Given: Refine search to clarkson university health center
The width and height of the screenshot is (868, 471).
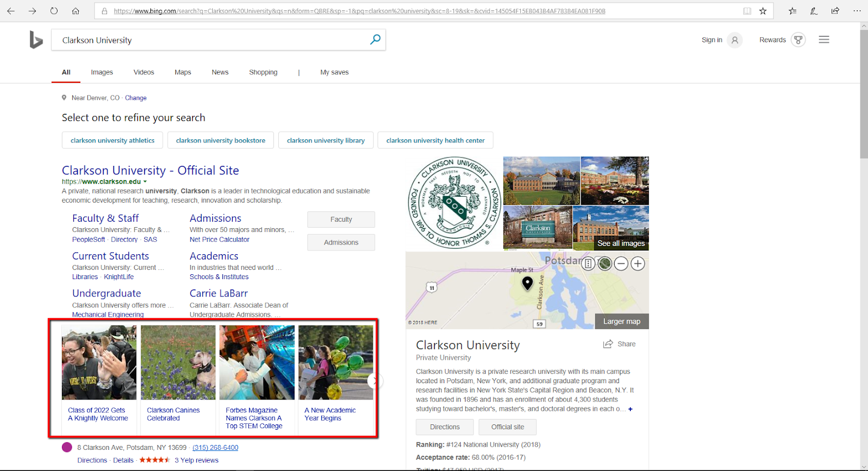Looking at the screenshot, I should (x=436, y=140).
